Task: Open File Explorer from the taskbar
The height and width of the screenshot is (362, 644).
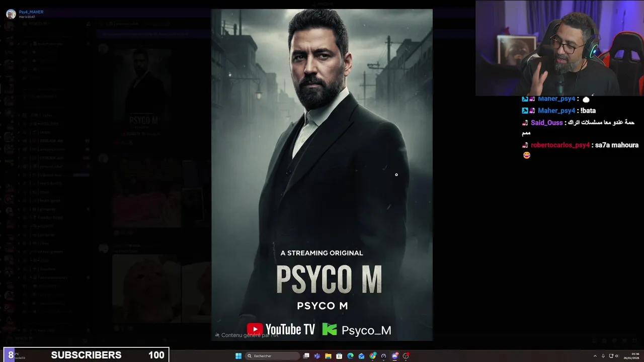Action: click(328, 356)
